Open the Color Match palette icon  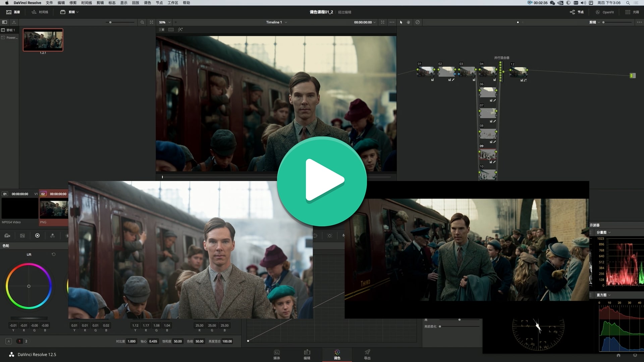[x=22, y=236]
